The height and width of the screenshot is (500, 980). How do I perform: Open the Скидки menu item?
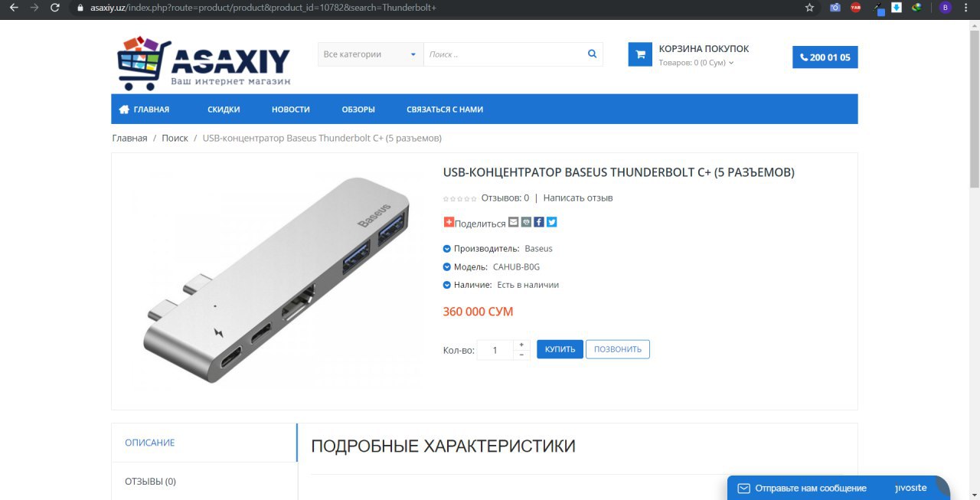click(x=224, y=109)
